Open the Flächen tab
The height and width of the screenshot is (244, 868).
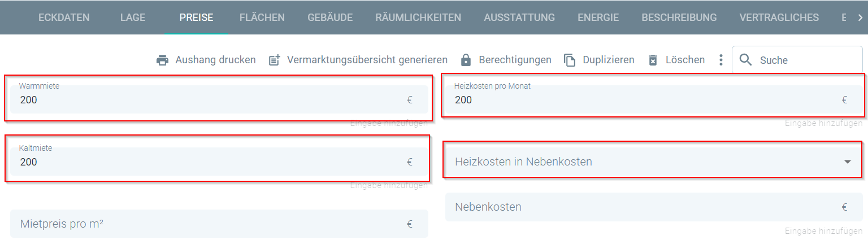262,18
